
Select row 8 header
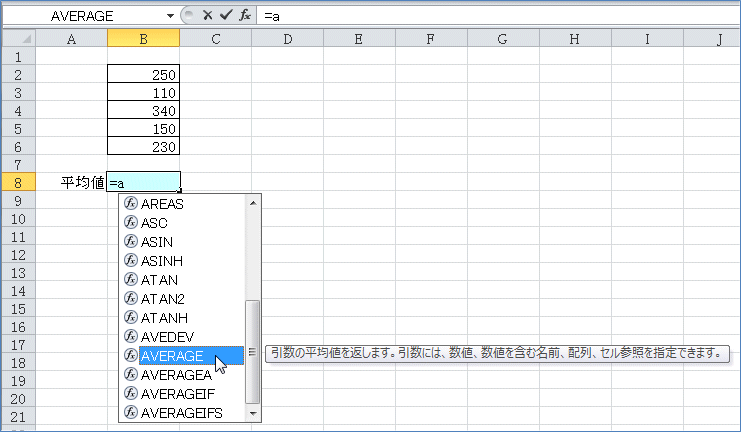(x=18, y=182)
